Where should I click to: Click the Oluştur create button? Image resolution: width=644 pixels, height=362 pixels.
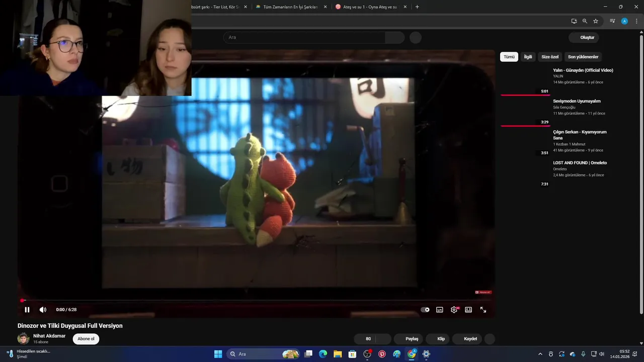[585, 37]
